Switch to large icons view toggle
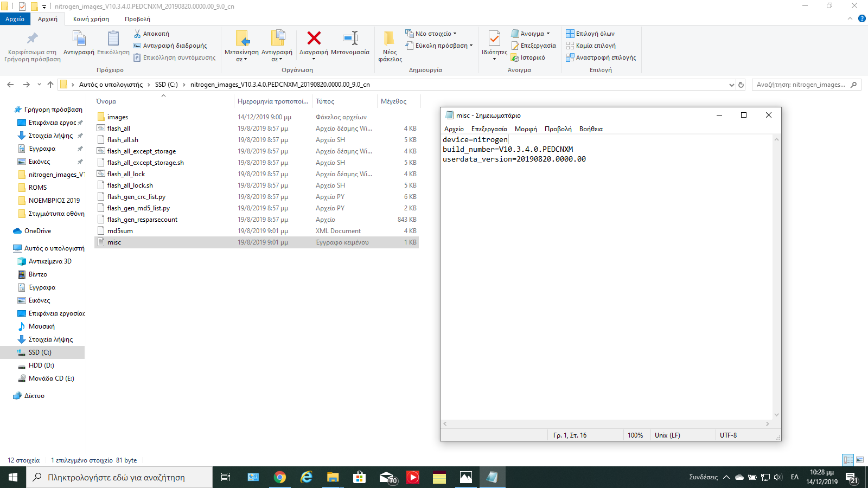Image resolution: width=868 pixels, height=488 pixels. [x=860, y=460]
